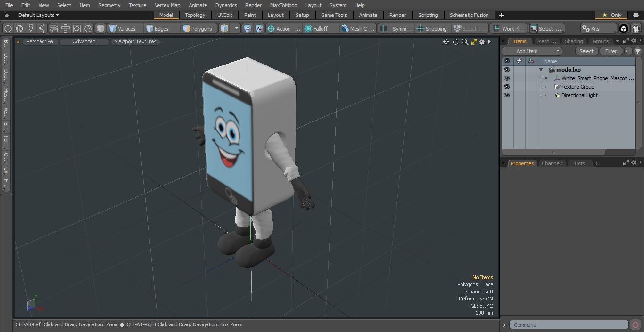This screenshot has height=332, width=644.
Task: Open the Kits button
Action: 598,29
